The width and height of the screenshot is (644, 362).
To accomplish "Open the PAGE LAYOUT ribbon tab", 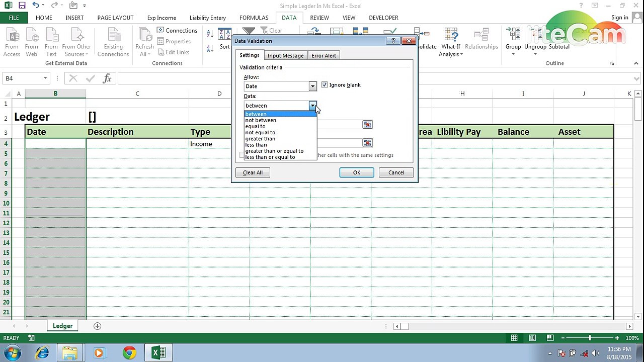I will click(115, 18).
